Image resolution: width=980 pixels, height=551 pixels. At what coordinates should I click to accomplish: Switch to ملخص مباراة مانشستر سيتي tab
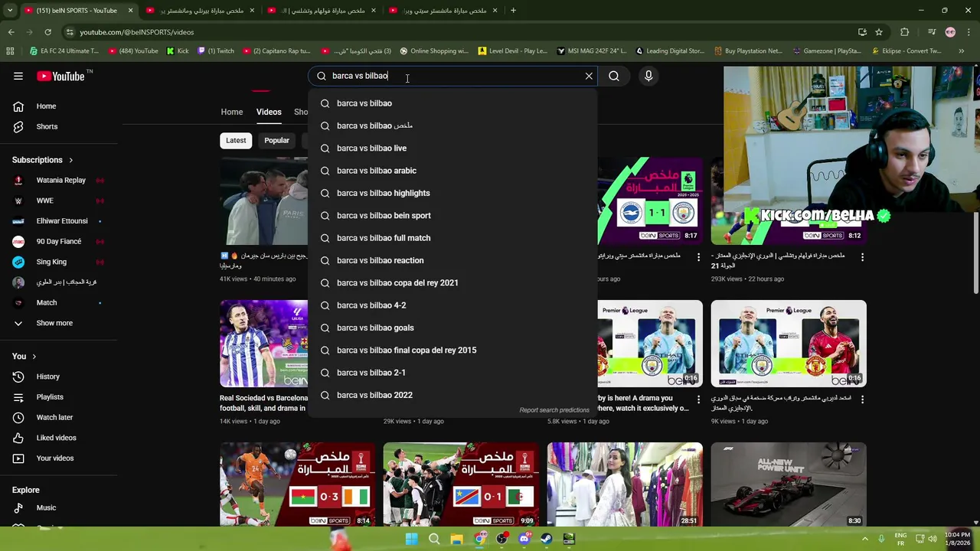point(444,11)
